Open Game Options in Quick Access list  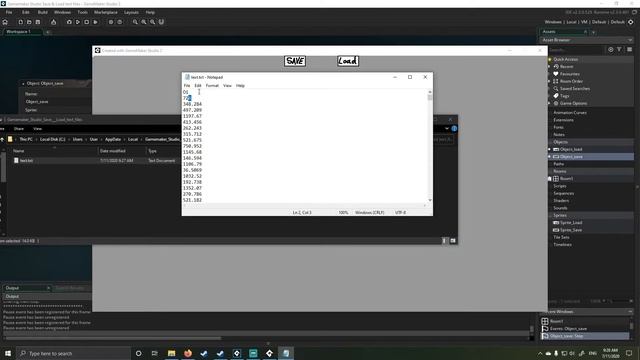[573, 103]
